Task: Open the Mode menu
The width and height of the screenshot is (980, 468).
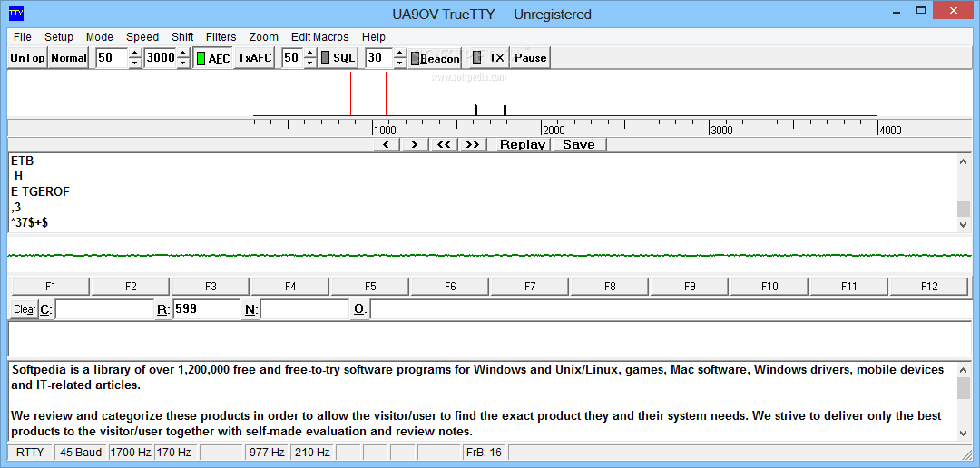Action: coord(100,37)
